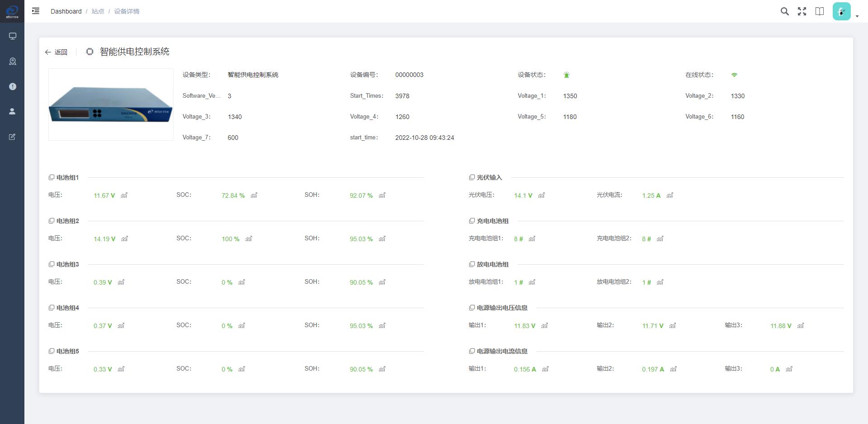
Task: Open the search icon in the header
Action: 785,11
